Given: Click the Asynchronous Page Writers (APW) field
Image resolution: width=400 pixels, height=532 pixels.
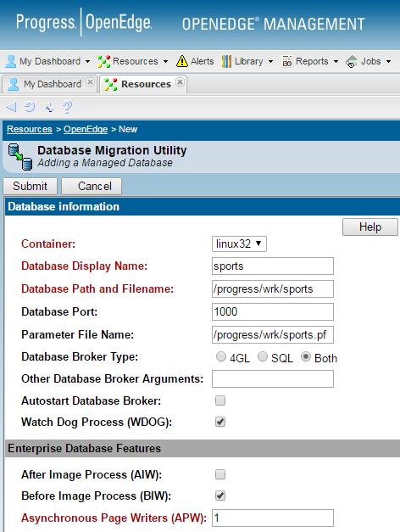Looking at the screenshot, I should pos(273,518).
